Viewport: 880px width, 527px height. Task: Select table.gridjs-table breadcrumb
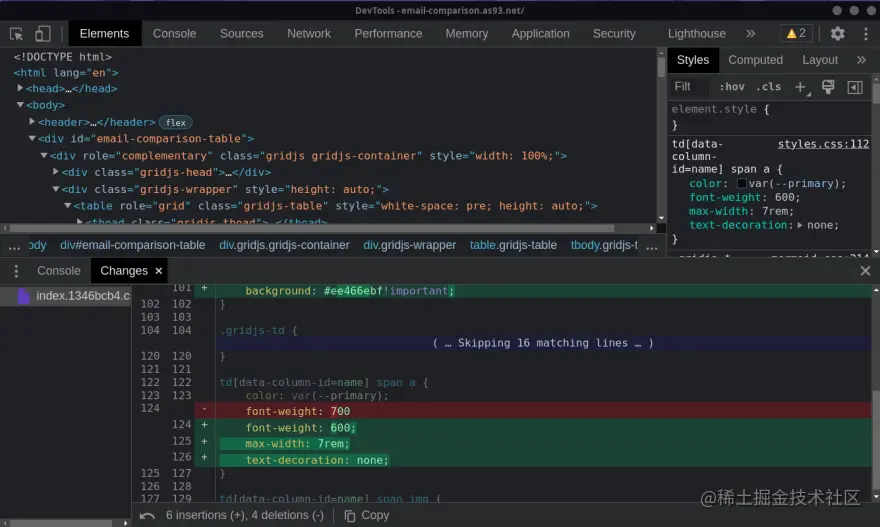pos(513,245)
